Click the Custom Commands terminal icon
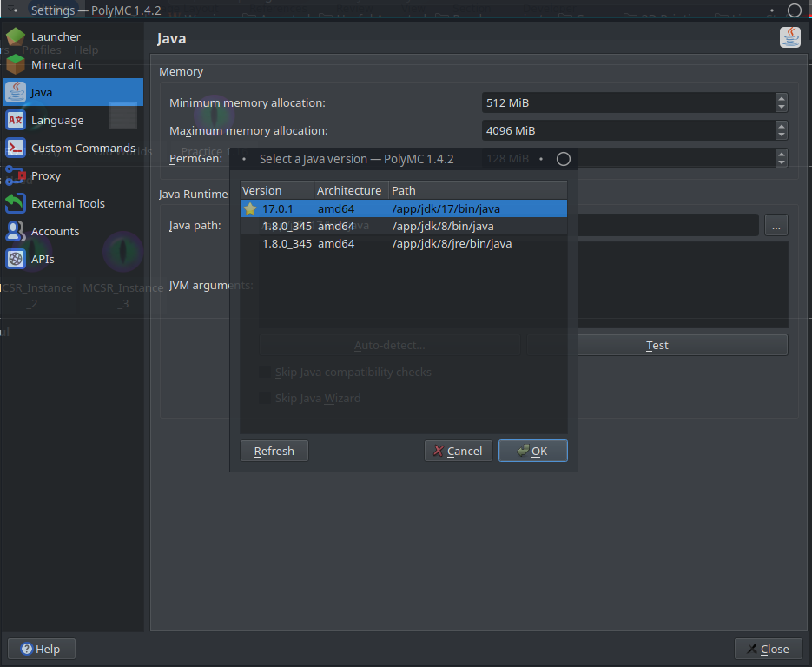Screen dimensions: 812x667 coord(16,148)
